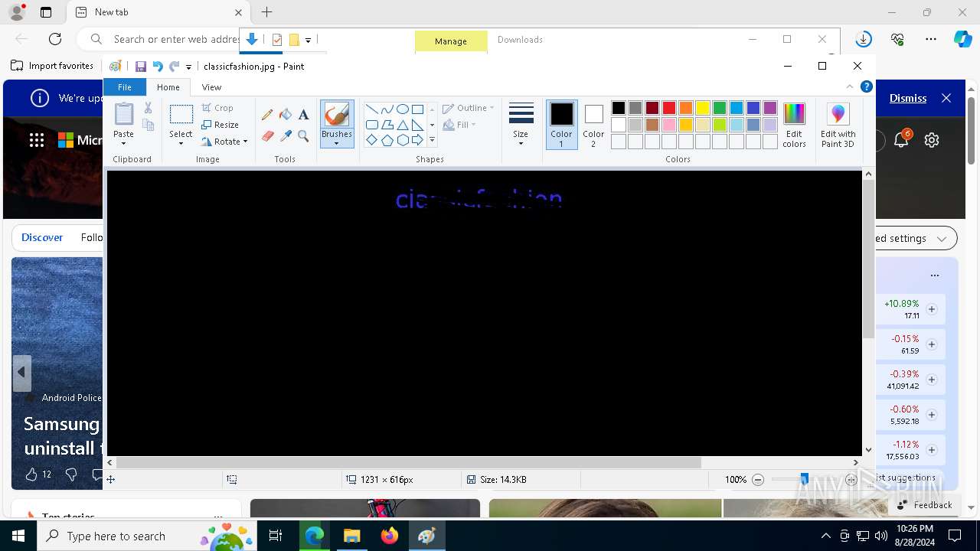Choose the Curve shape
980x551 pixels.
pyautogui.click(x=387, y=109)
